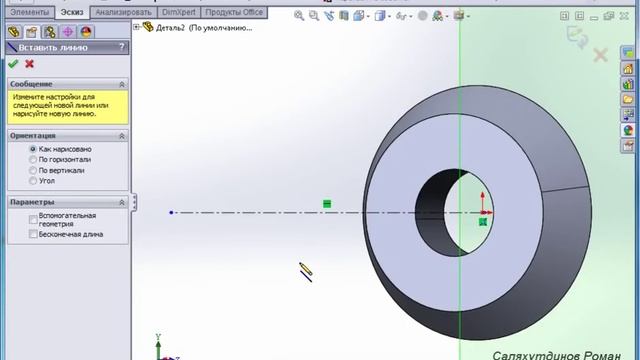
Task: Tile document windows side by side icon
Action: (564, 16)
